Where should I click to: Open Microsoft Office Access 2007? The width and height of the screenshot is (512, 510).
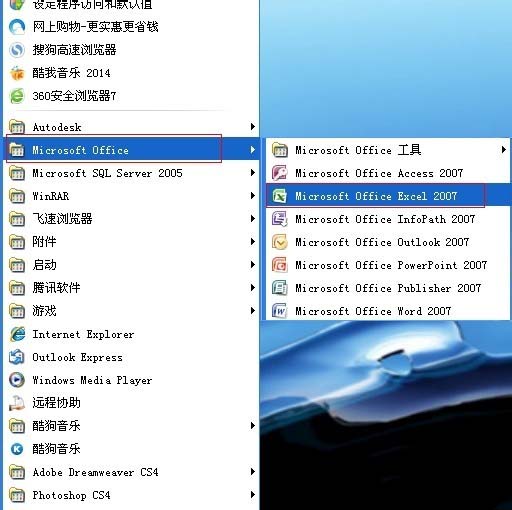tap(388, 173)
